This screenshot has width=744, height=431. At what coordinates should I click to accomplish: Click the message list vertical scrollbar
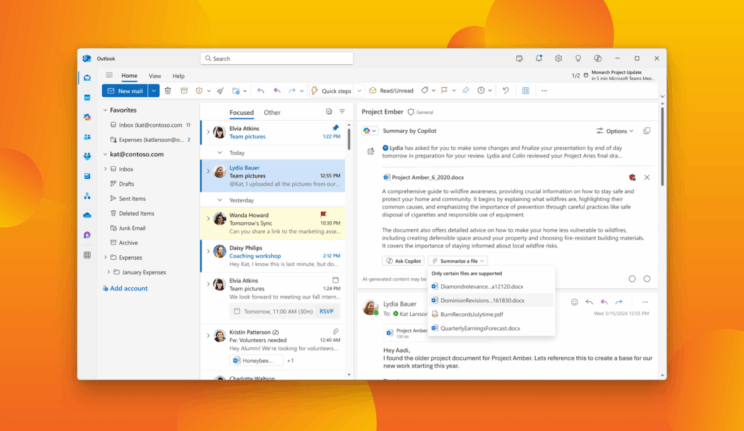pyautogui.click(x=349, y=138)
